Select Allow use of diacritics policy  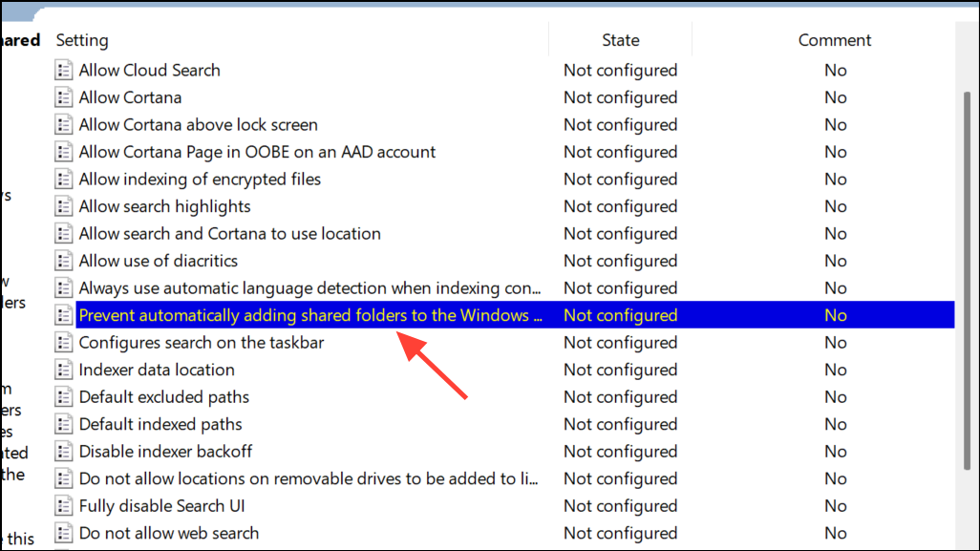click(x=159, y=261)
